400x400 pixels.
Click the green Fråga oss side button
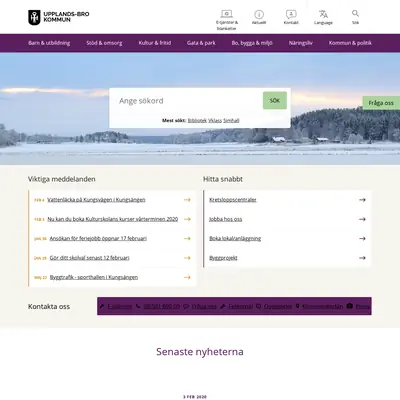[381, 103]
